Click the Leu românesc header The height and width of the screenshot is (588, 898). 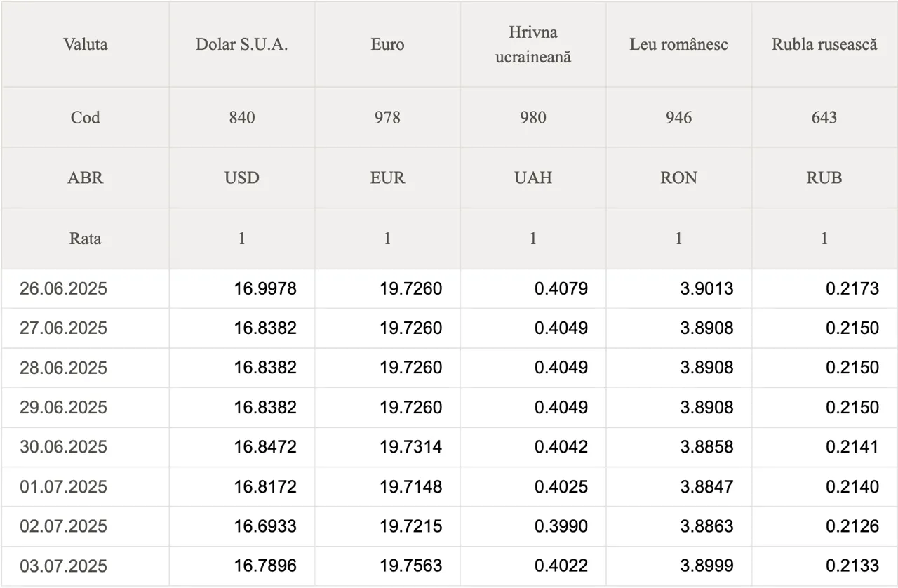(679, 44)
